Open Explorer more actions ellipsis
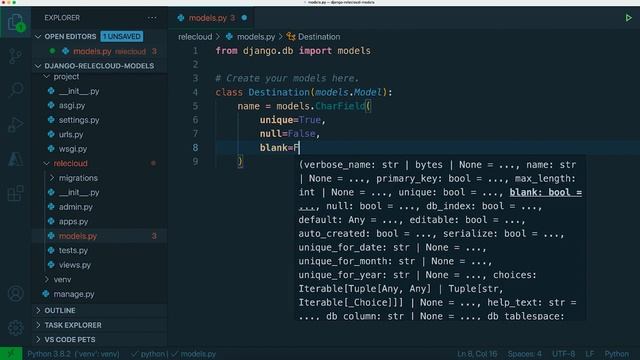The image size is (640, 360). (x=152, y=18)
